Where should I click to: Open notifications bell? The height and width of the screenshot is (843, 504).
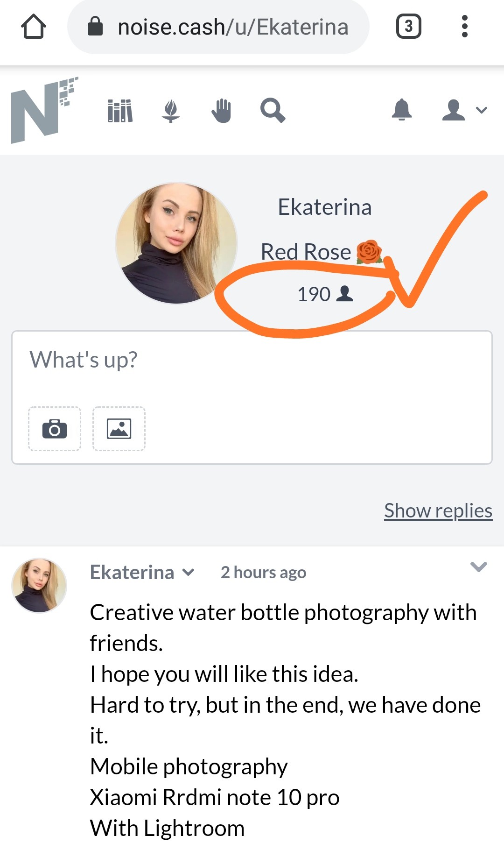402,110
